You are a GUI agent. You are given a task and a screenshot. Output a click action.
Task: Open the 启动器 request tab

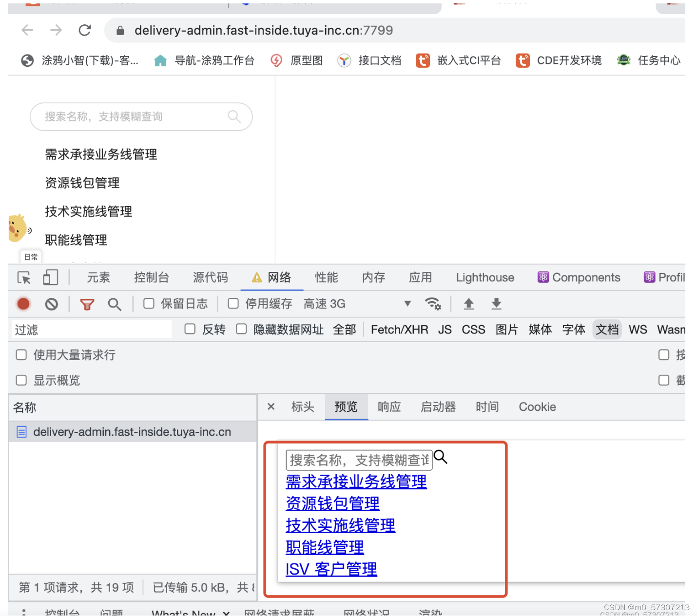tap(438, 407)
